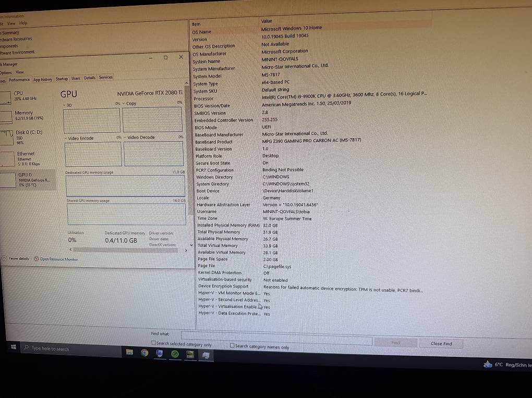Select the BaseBoard Product row
This screenshot has width=532, height=398.
point(278,141)
